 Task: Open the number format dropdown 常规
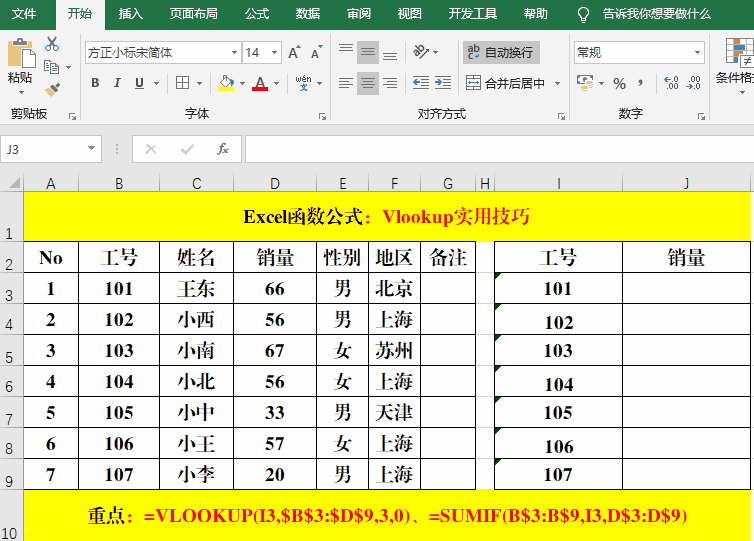(x=697, y=52)
